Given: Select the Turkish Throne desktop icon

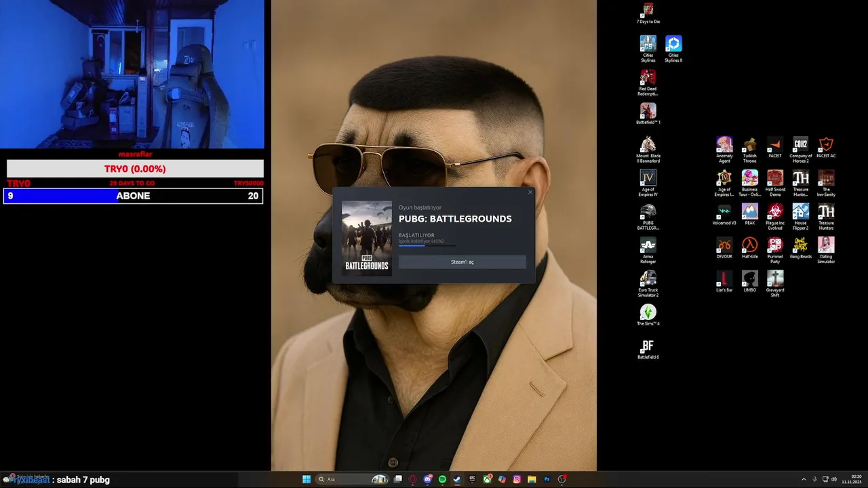Looking at the screenshot, I should point(749,150).
